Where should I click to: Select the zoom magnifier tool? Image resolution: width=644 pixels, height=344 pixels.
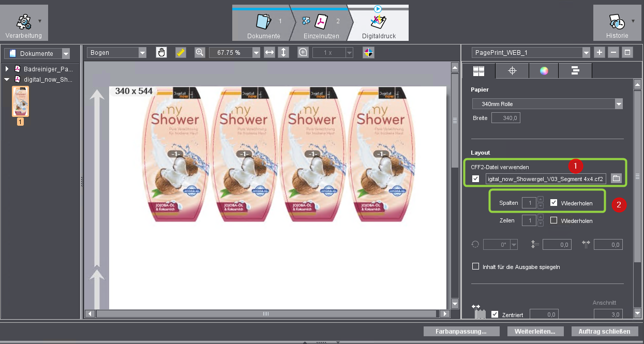pos(200,52)
